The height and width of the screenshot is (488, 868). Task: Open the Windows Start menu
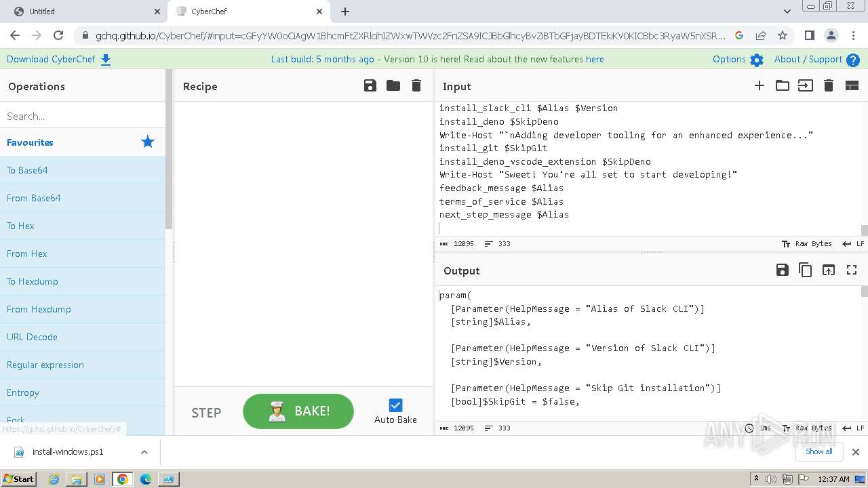click(x=18, y=479)
